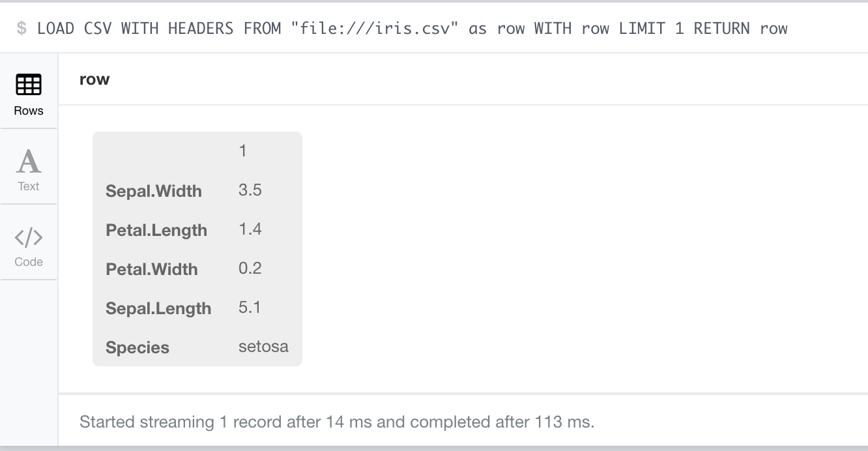Click the streaming status message text
Viewport: 868px width, 451px height.
[337, 422]
